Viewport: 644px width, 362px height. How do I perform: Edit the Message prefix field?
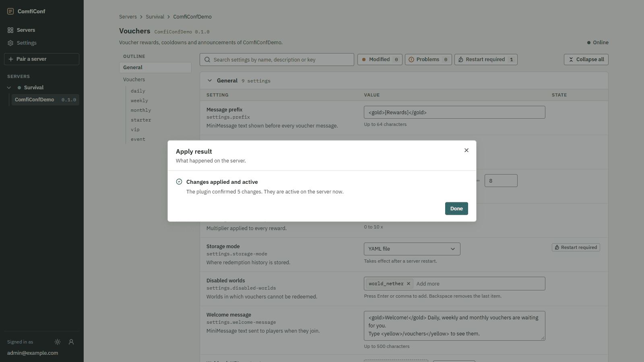click(x=454, y=112)
